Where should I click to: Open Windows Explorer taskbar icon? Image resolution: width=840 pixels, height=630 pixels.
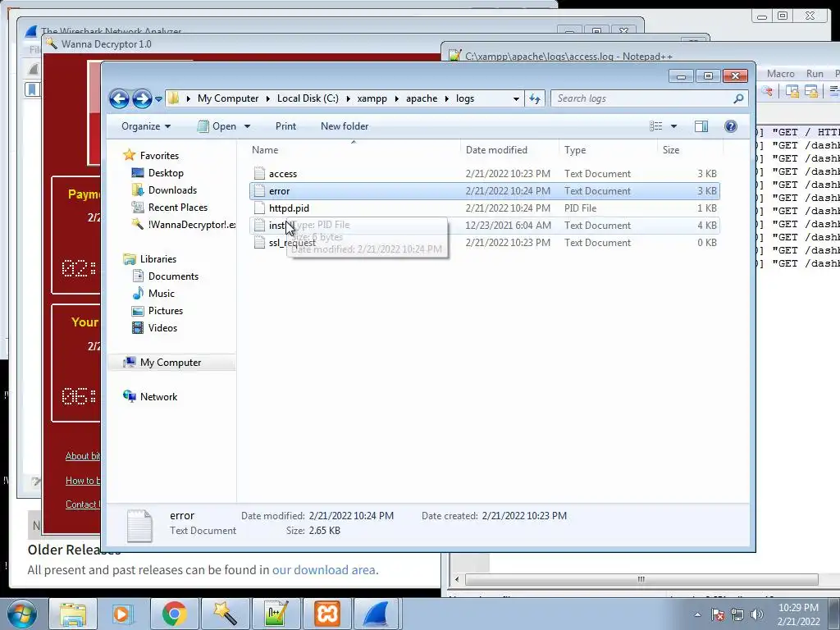(x=73, y=614)
